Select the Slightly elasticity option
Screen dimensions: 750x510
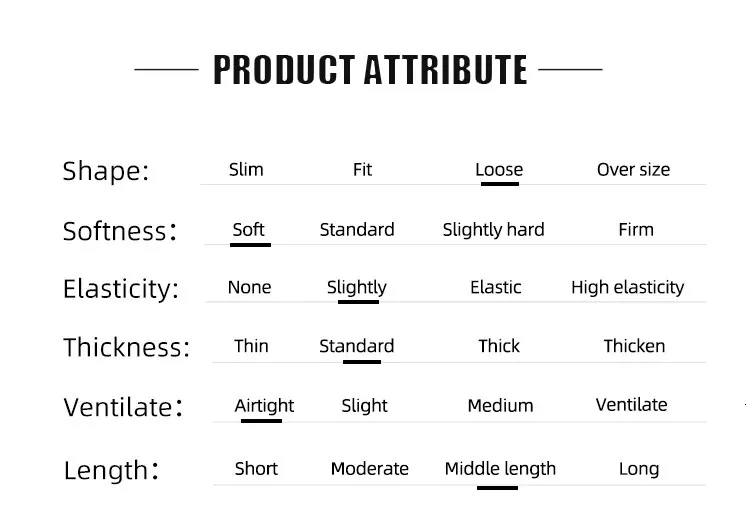[x=356, y=288]
